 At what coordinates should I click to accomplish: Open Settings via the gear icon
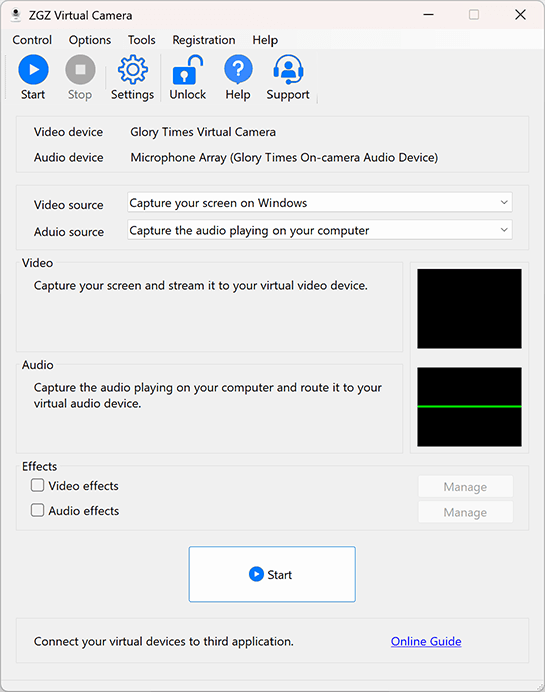(132, 70)
